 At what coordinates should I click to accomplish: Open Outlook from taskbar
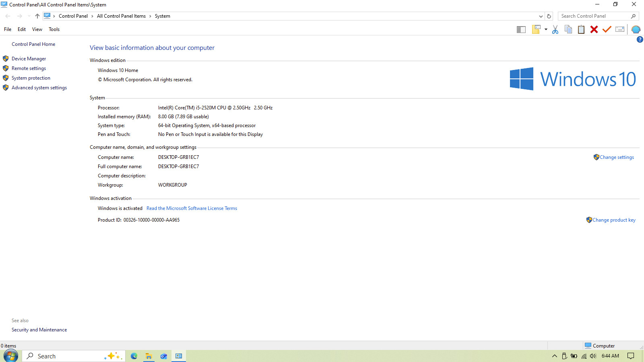click(x=164, y=356)
